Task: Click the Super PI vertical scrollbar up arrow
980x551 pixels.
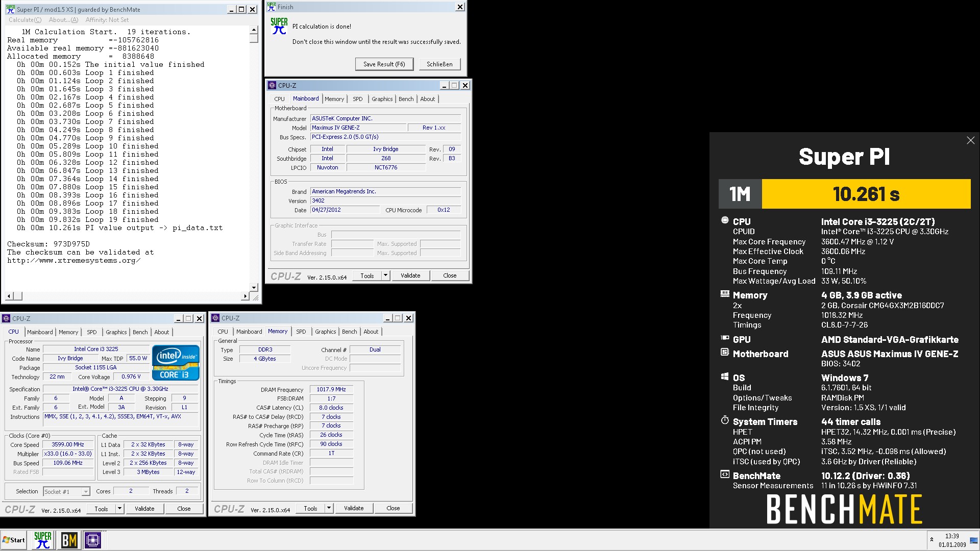Action: (254, 30)
